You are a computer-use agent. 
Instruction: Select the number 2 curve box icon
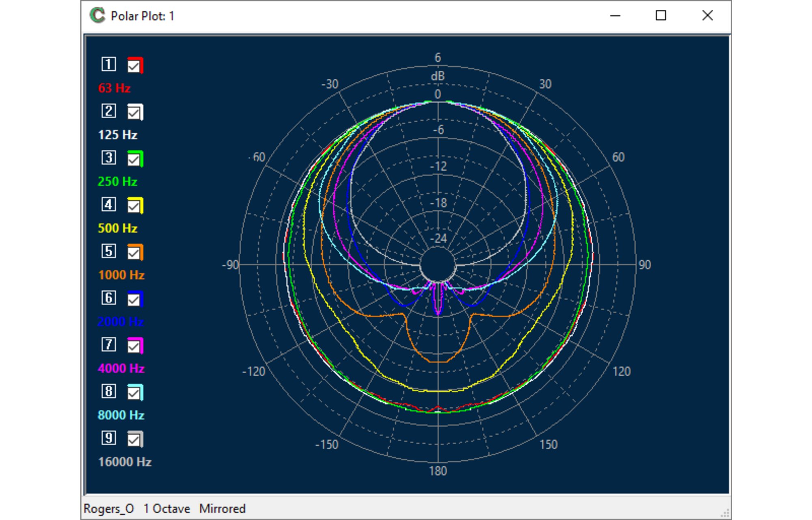108,111
